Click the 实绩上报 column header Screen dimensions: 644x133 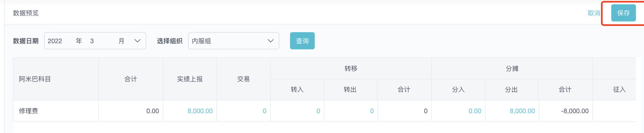coord(190,79)
